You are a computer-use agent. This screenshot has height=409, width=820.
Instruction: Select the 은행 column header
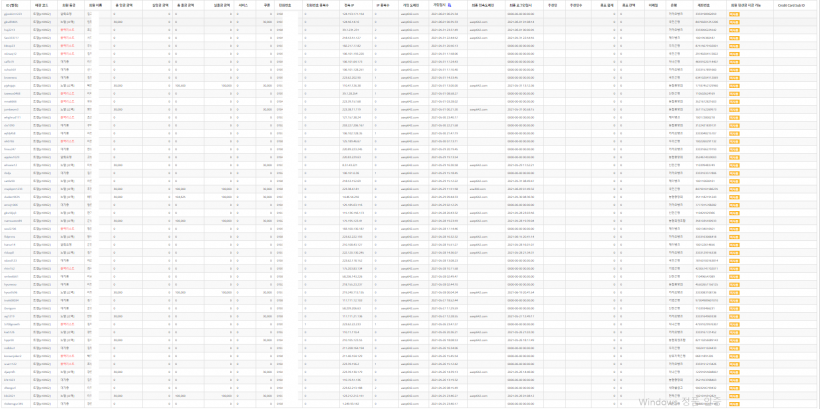click(x=673, y=5)
